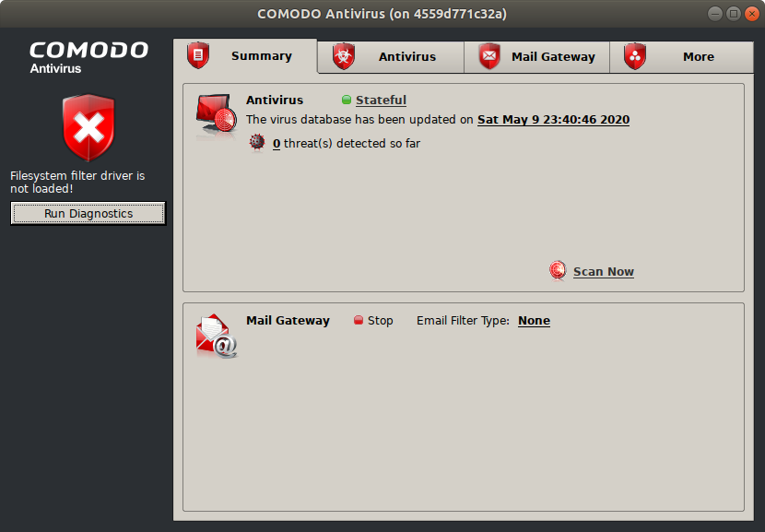Minimize the COMODO Antivirus window
765x532 pixels.
click(714, 14)
